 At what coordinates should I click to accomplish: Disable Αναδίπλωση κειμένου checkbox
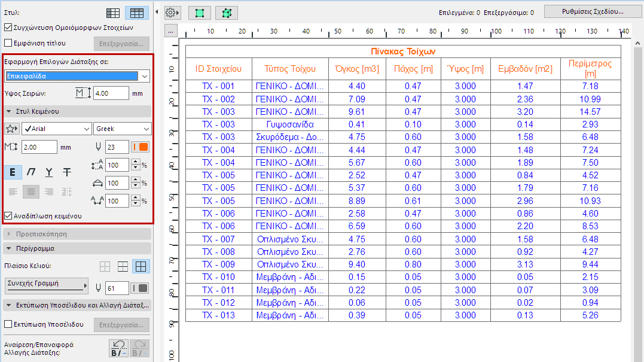tap(8, 216)
